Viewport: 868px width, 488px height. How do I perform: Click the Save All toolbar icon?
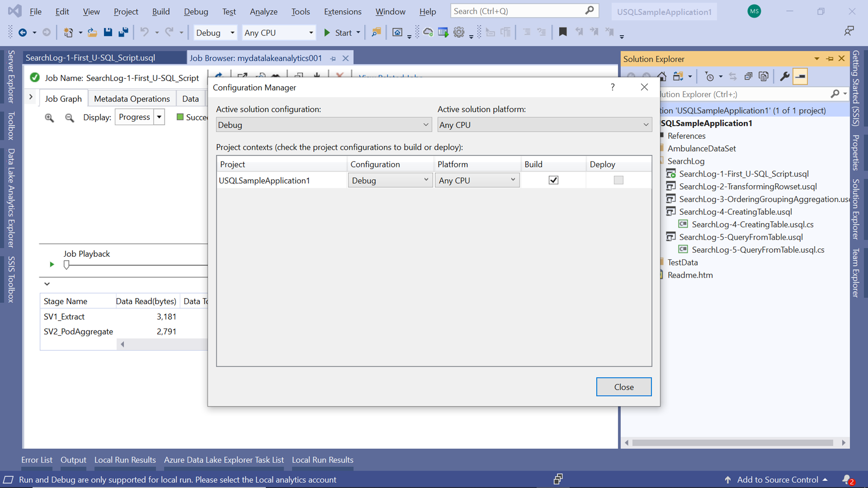click(124, 32)
